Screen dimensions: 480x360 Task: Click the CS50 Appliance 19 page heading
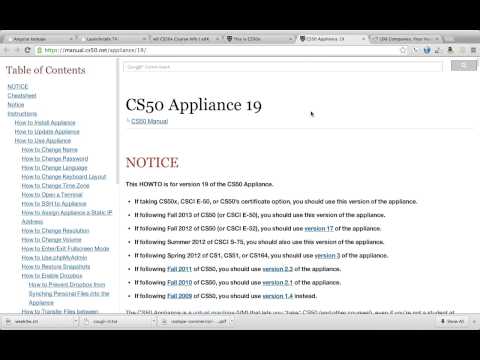(194, 105)
